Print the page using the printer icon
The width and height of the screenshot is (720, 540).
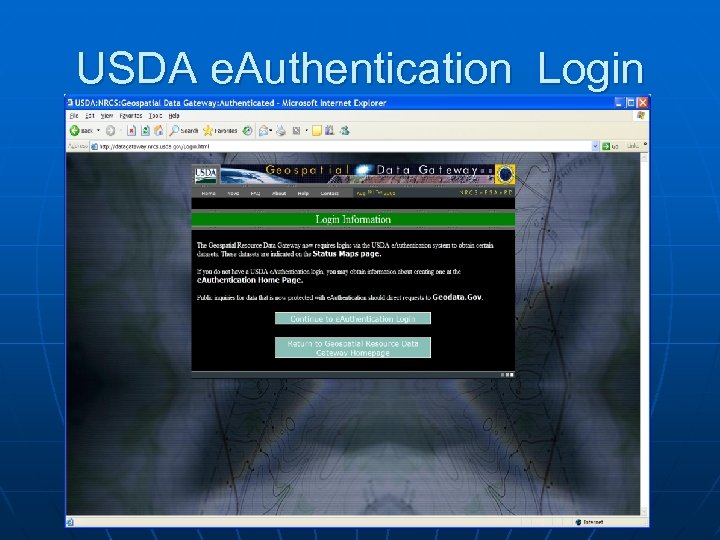point(281,131)
